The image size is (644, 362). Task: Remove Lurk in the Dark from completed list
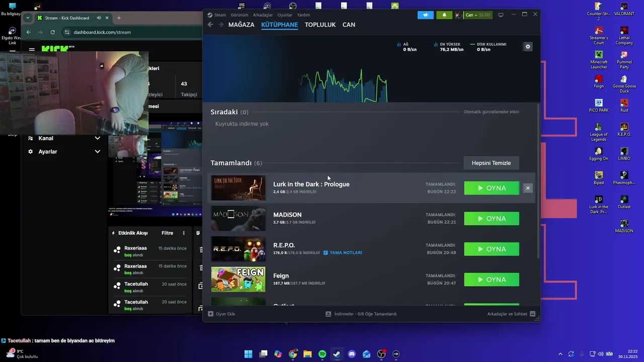click(528, 188)
